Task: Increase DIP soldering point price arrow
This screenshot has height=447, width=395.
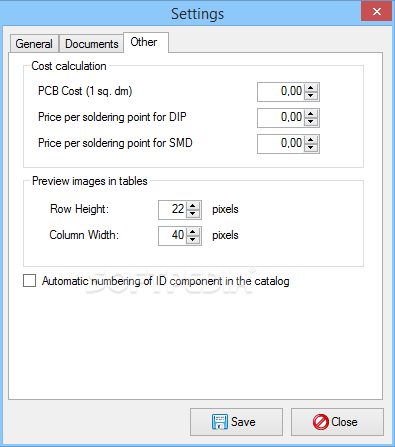Action: pos(311,114)
